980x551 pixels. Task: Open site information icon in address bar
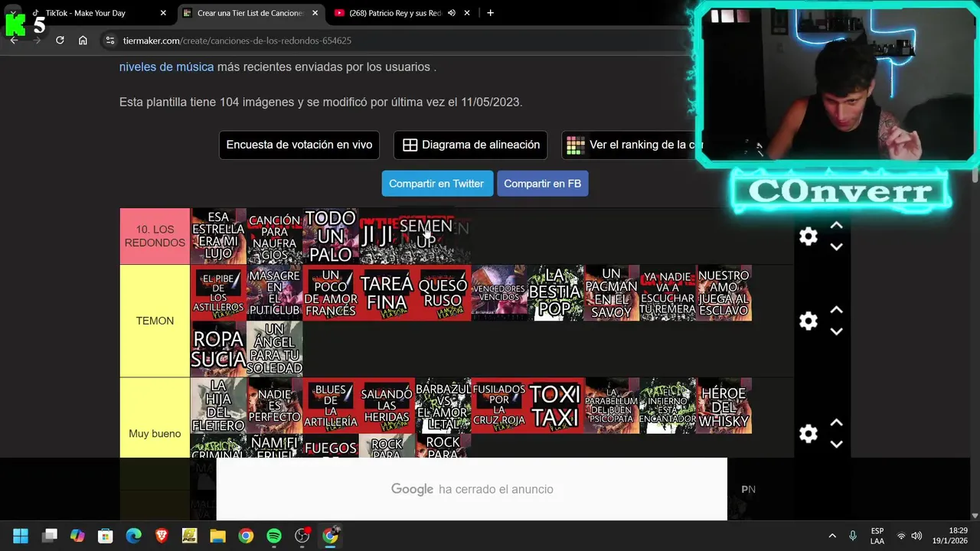109,41
